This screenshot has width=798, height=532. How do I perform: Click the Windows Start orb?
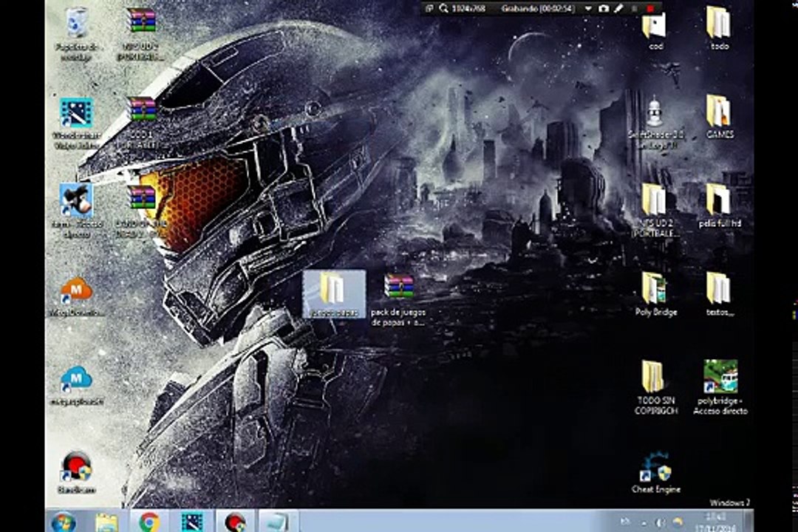[64, 522]
